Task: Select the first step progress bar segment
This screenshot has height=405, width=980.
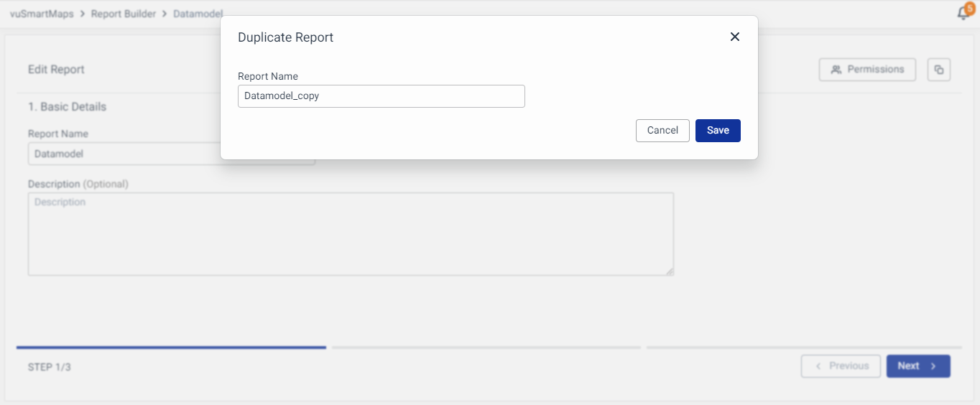Action: click(171, 348)
